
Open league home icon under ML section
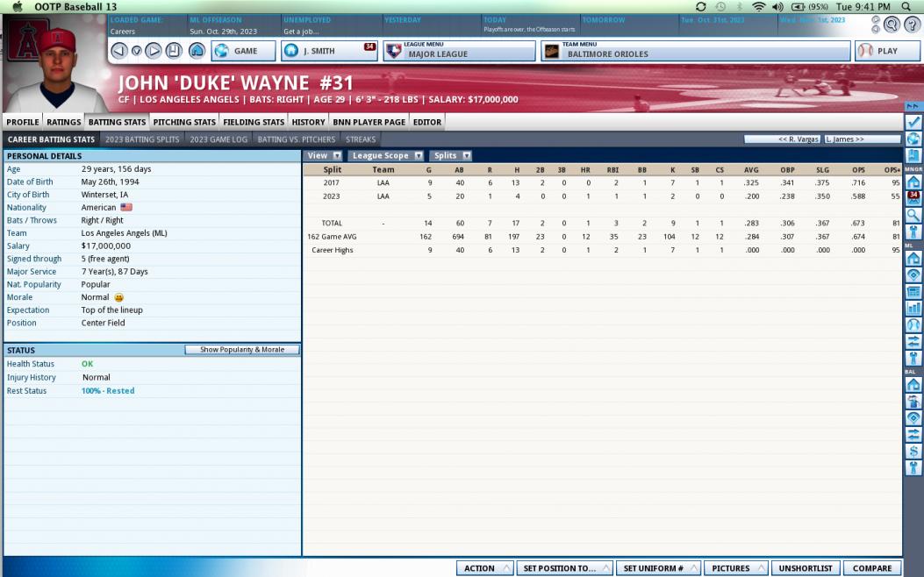coord(913,258)
